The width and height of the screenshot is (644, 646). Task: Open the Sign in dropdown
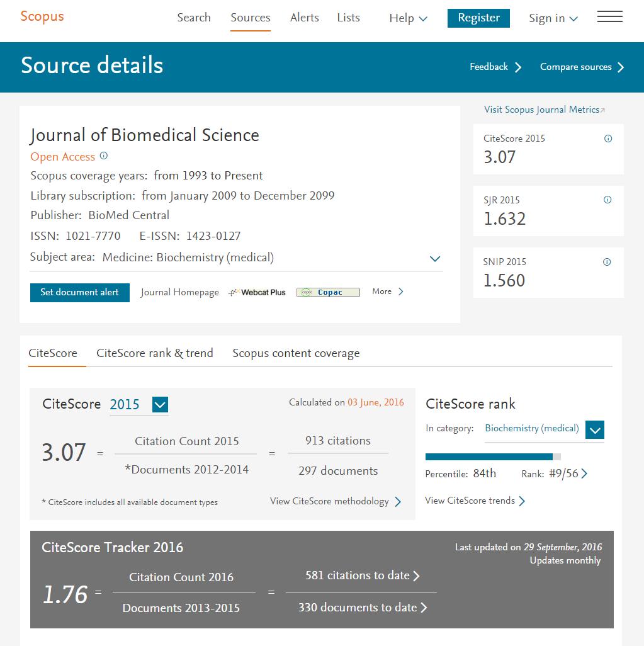click(553, 18)
